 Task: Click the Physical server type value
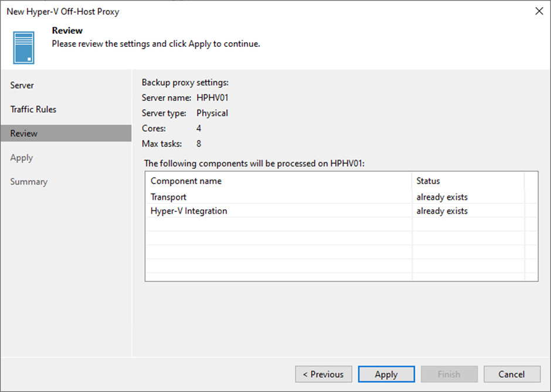pyautogui.click(x=212, y=113)
